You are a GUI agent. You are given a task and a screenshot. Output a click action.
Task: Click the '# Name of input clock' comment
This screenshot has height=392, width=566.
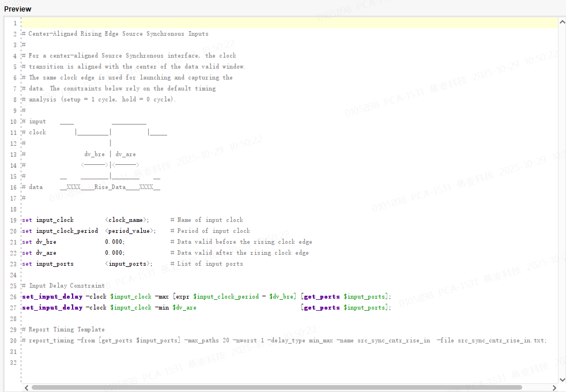[207, 220]
